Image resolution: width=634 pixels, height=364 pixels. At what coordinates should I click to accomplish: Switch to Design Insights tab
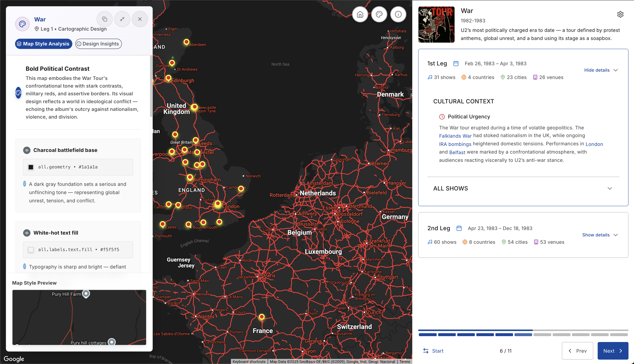coord(98,44)
